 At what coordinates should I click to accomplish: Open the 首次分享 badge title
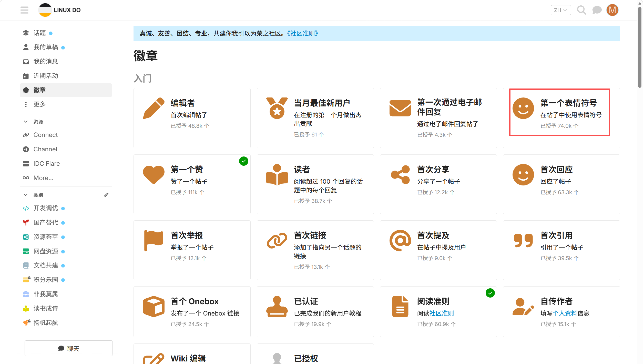(x=433, y=169)
